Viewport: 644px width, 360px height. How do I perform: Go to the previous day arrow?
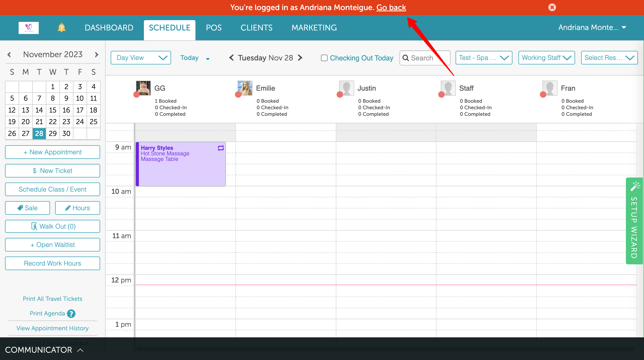point(231,58)
